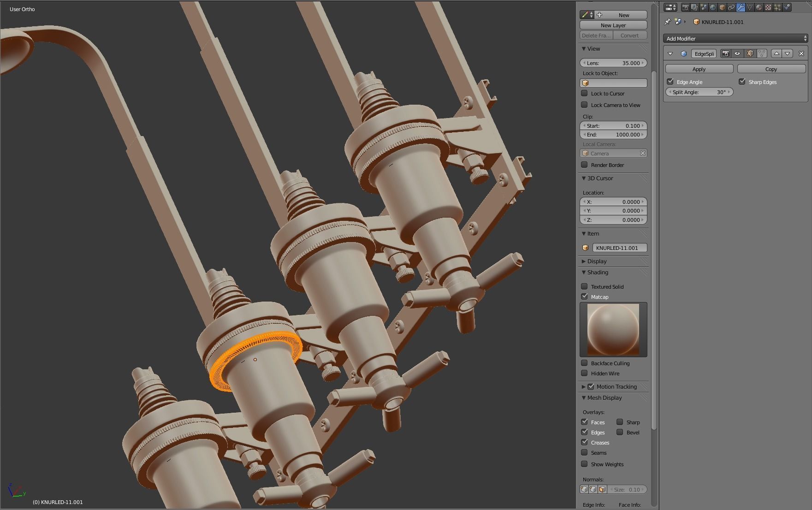Copy the EdgeSplit modifier
The image size is (812, 510).
(x=771, y=69)
